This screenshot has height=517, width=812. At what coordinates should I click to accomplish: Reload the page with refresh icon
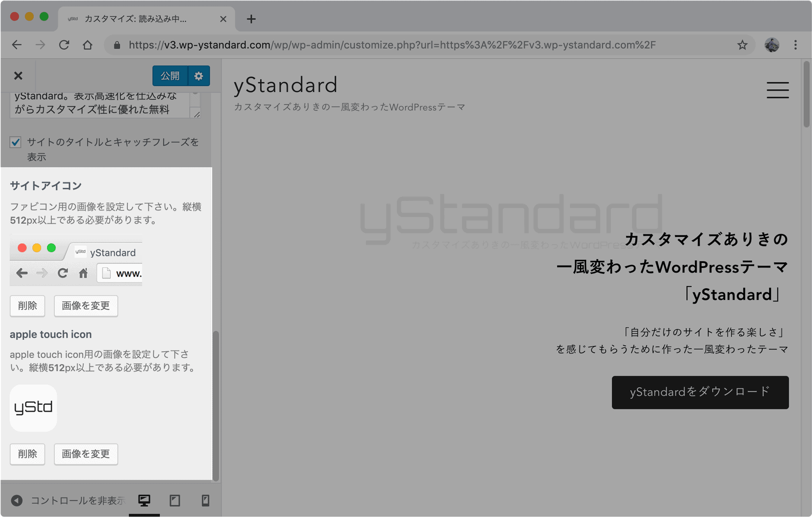(x=64, y=45)
